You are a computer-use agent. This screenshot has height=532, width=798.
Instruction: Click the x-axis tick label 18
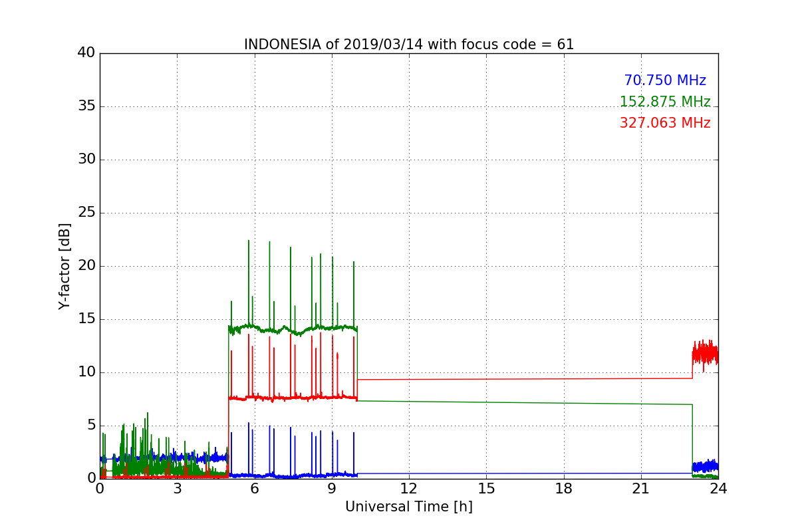pos(564,489)
